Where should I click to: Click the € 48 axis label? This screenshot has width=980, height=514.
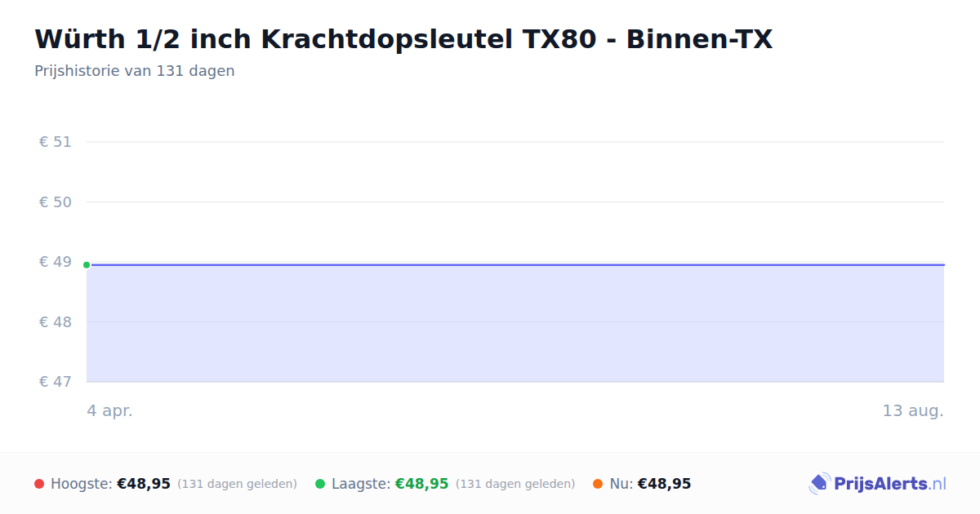[56, 321]
